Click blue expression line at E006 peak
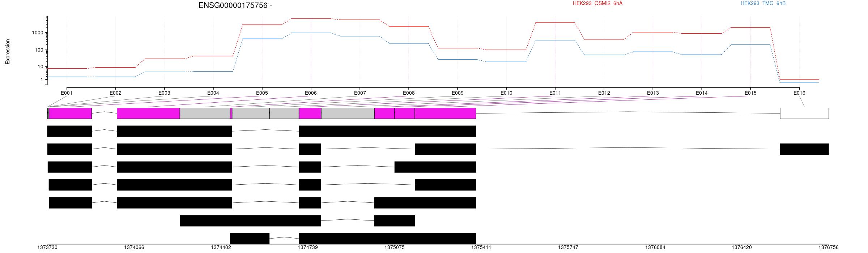This screenshot has width=868, height=253. [x=311, y=33]
